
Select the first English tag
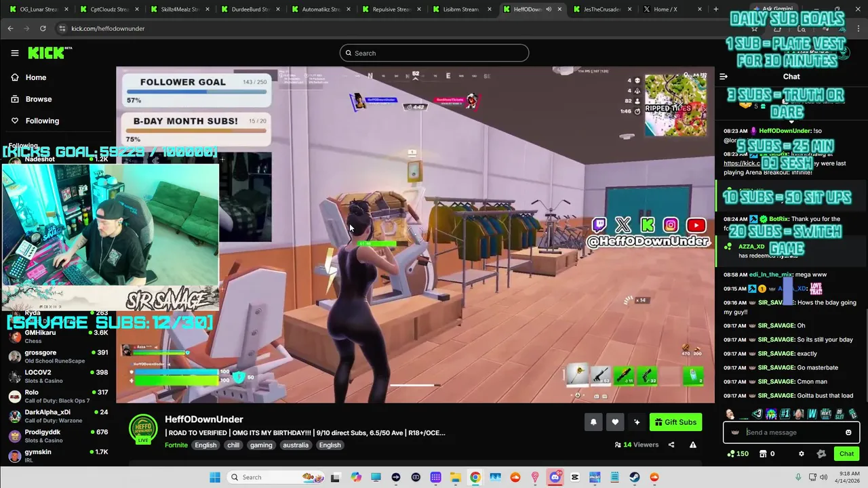205,445
